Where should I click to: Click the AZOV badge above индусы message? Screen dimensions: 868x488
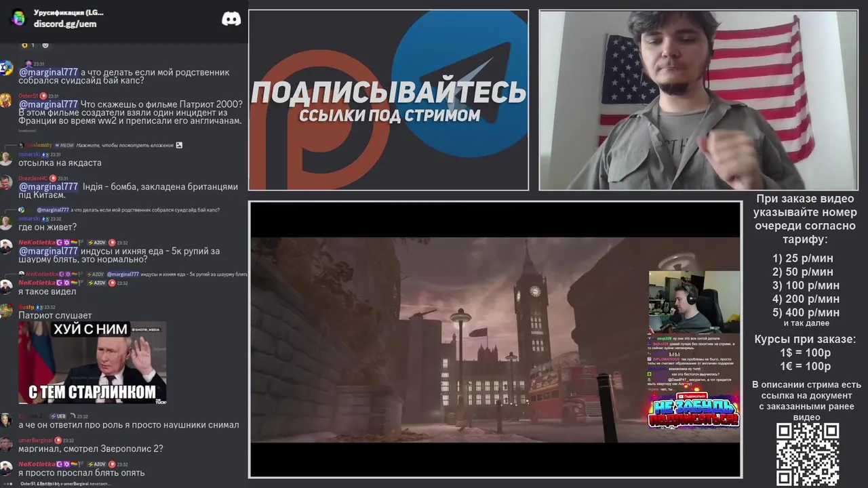pos(96,243)
